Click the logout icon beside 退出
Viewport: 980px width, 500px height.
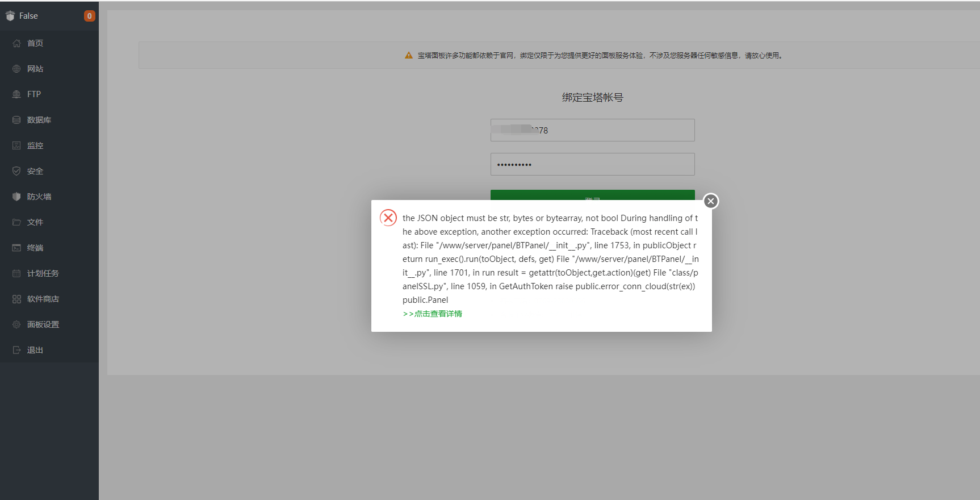pos(16,350)
